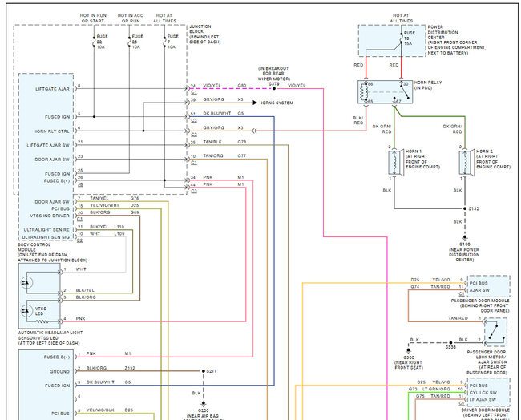Image resolution: width=521 pixels, height=420 pixels.
Task: Select the VTSS LED diode symbol
Action: [26, 311]
